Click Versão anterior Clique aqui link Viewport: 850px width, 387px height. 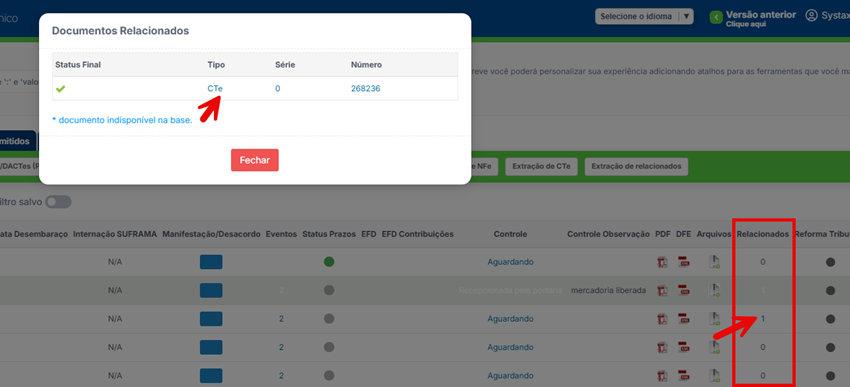point(761,18)
